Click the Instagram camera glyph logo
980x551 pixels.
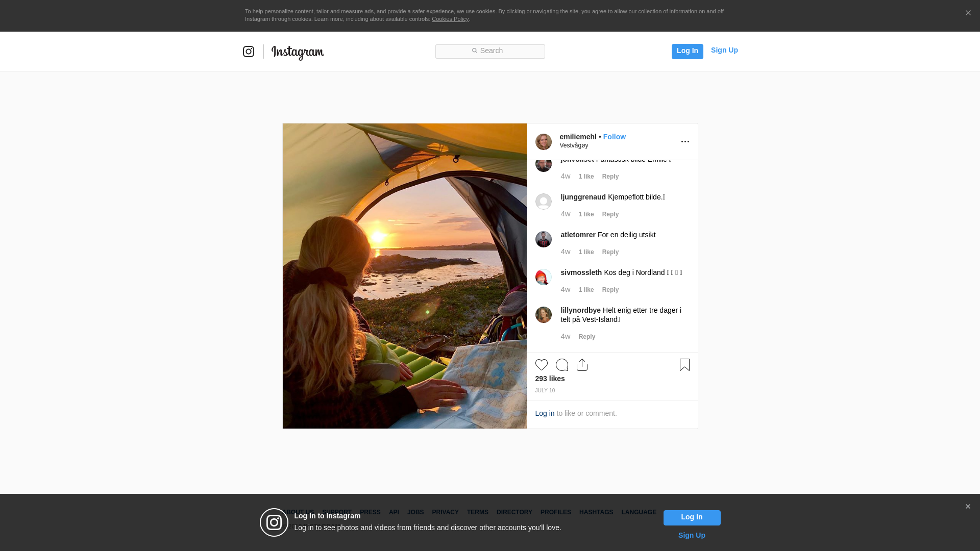tap(249, 52)
